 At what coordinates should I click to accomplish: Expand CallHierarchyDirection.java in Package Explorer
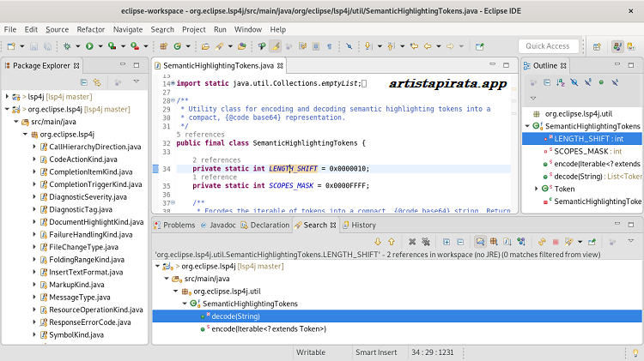click(x=34, y=147)
